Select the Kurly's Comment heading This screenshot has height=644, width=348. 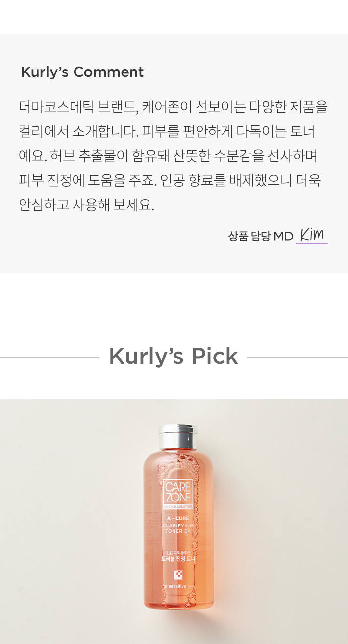[x=82, y=72]
